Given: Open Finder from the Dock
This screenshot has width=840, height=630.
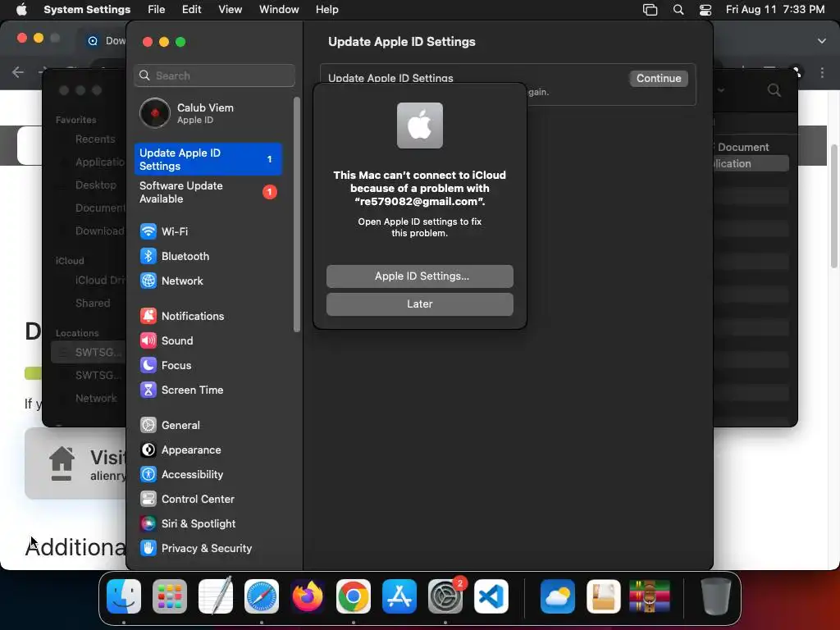Looking at the screenshot, I should click(x=124, y=596).
